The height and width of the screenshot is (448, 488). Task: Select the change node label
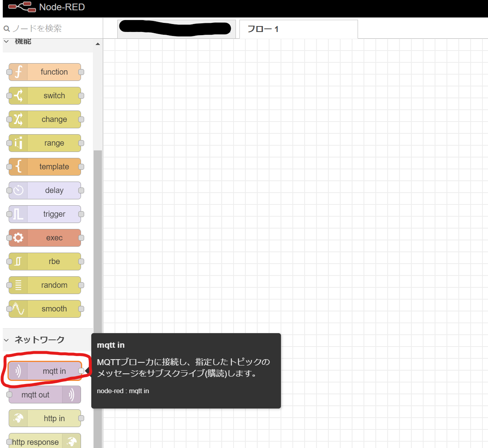pyautogui.click(x=54, y=119)
